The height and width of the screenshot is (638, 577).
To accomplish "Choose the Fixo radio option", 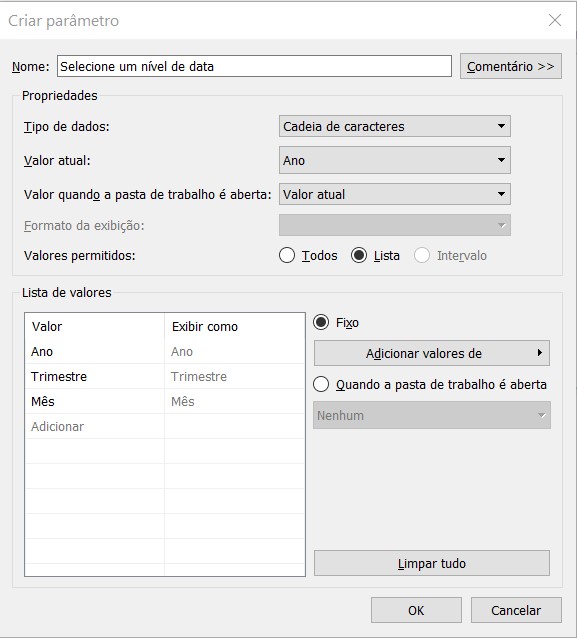I will point(321,322).
